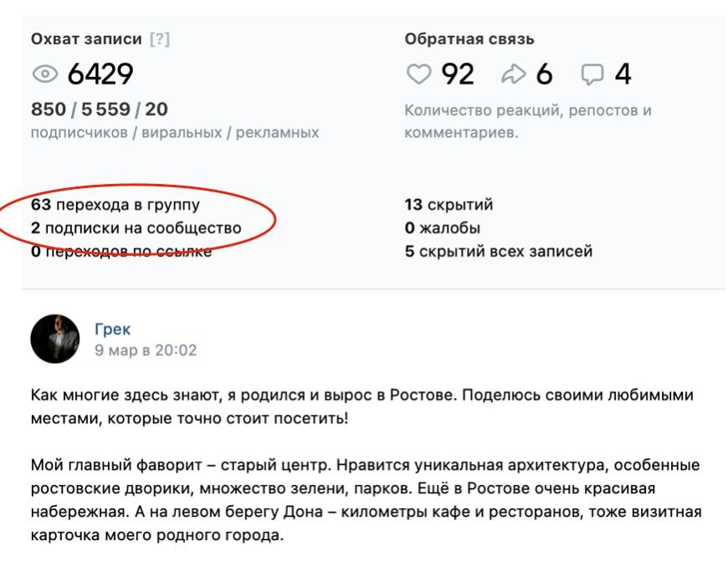Click the total reach number 6429
728x582 pixels.
(x=100, y=75)
